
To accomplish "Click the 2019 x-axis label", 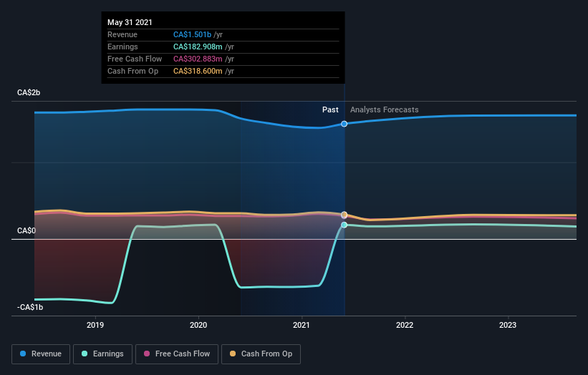I will pyautogui.click(x=95, y=325).
